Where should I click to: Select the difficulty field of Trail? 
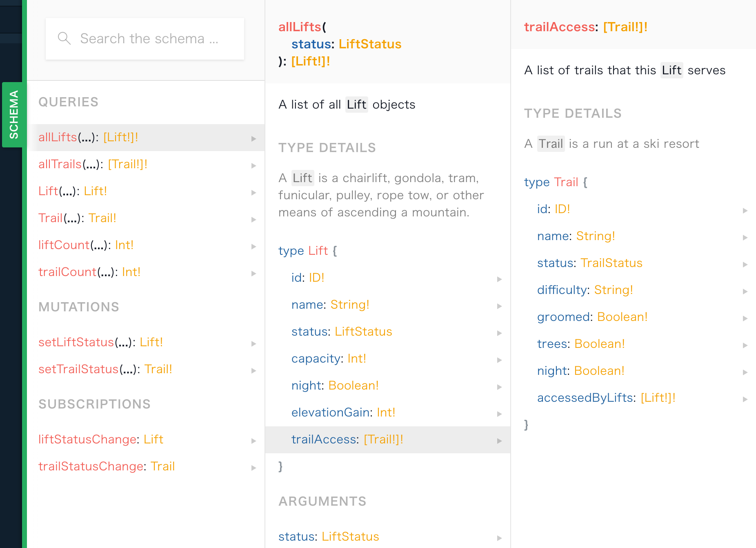(561, 290)
